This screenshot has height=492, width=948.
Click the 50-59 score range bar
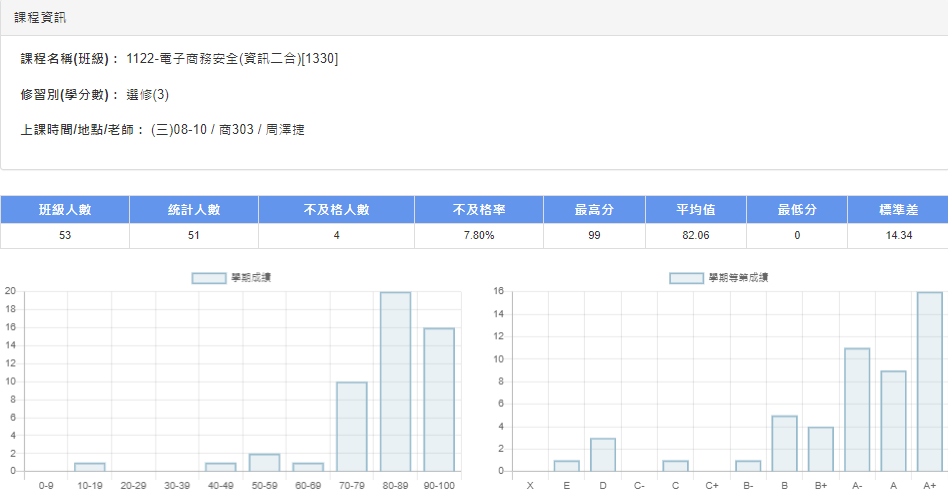(x=264, y=462)
